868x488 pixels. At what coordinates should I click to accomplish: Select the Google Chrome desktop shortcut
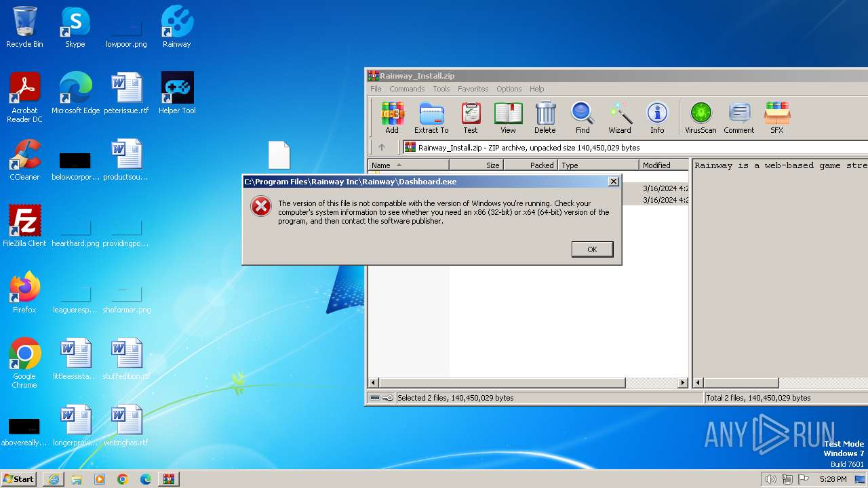24,363
